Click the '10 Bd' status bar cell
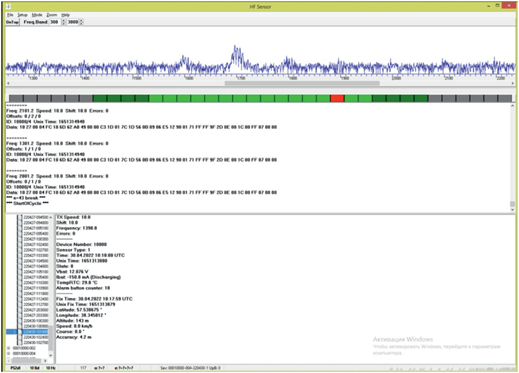This screenshot has width=519, height=373. 34,368
